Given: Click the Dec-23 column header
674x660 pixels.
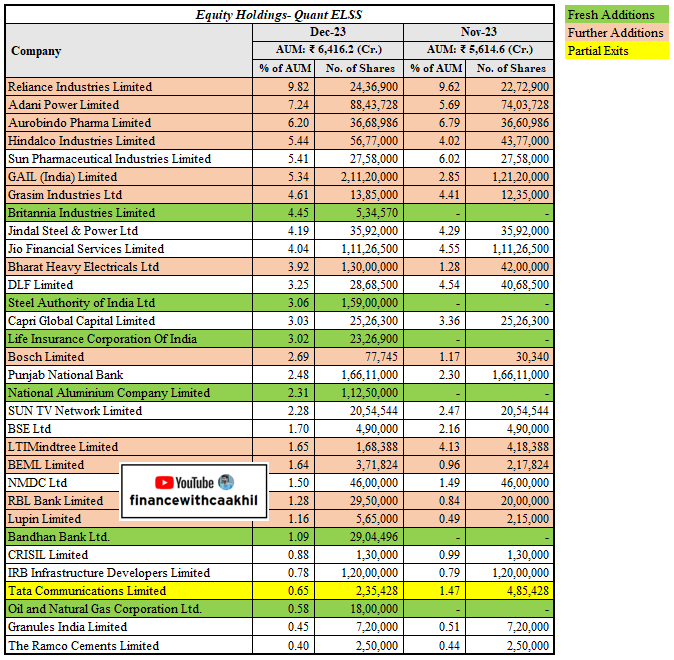Looking at the screenshot, I should point(328,32).
